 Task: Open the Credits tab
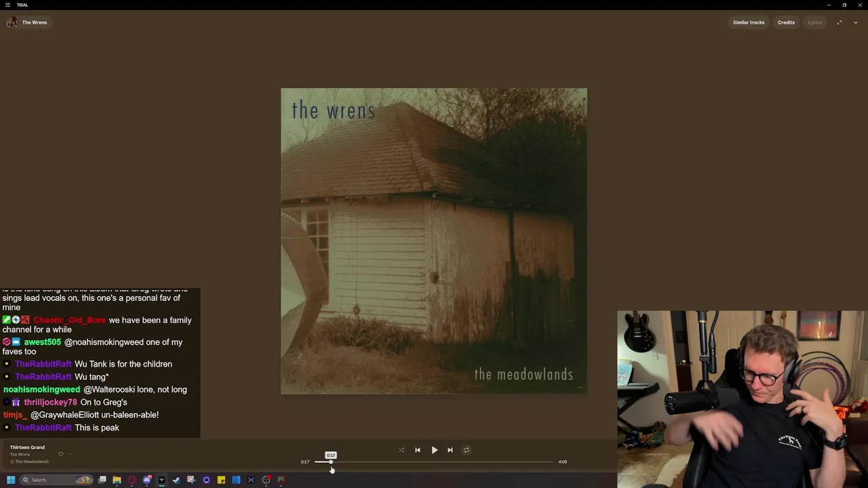786,22
